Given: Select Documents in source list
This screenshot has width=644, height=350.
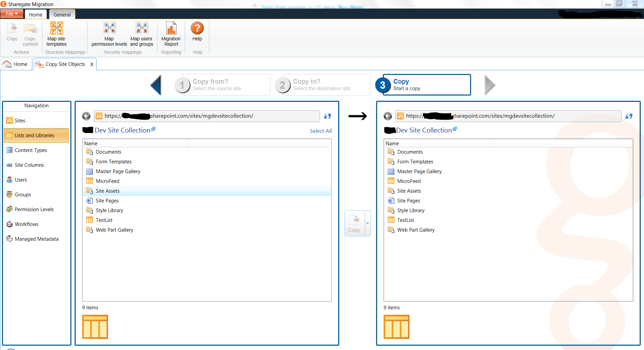Looking at the screenshot, I should pyautogui.click(x=207, y=152).
